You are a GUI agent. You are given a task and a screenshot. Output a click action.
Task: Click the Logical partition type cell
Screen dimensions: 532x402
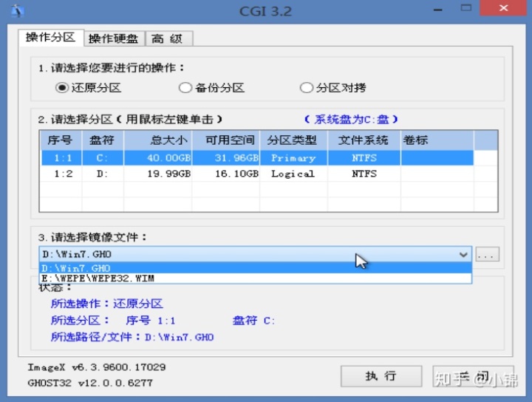[x=293, y=174]
